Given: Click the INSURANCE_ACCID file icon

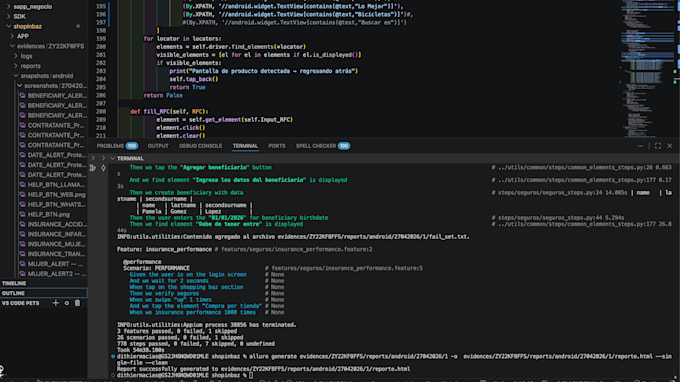Looking at the screenshot, I should coord(23,224).
